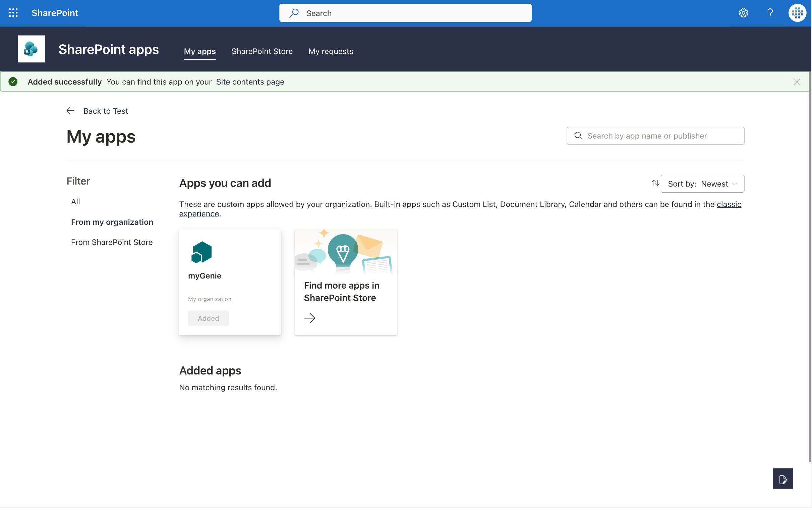This screenshot has height=508, width=812.
Task: Click the Added button on myGenie
Action: [209, 318]
